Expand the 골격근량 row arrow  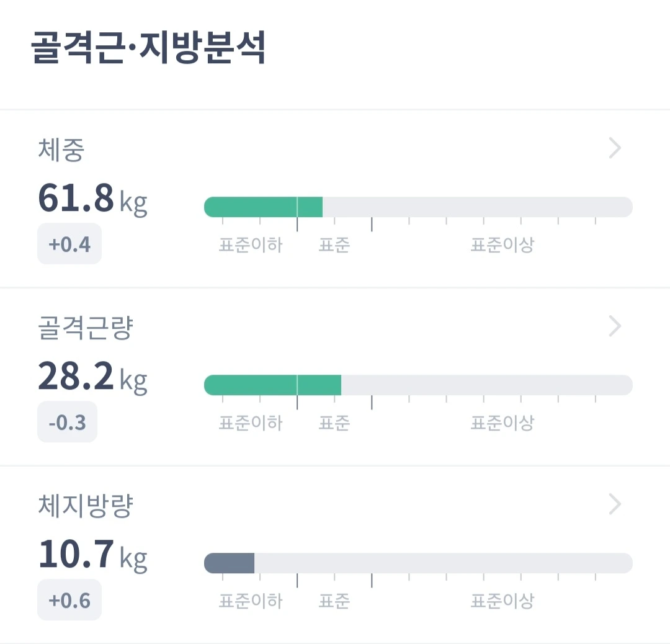point(615,326)
